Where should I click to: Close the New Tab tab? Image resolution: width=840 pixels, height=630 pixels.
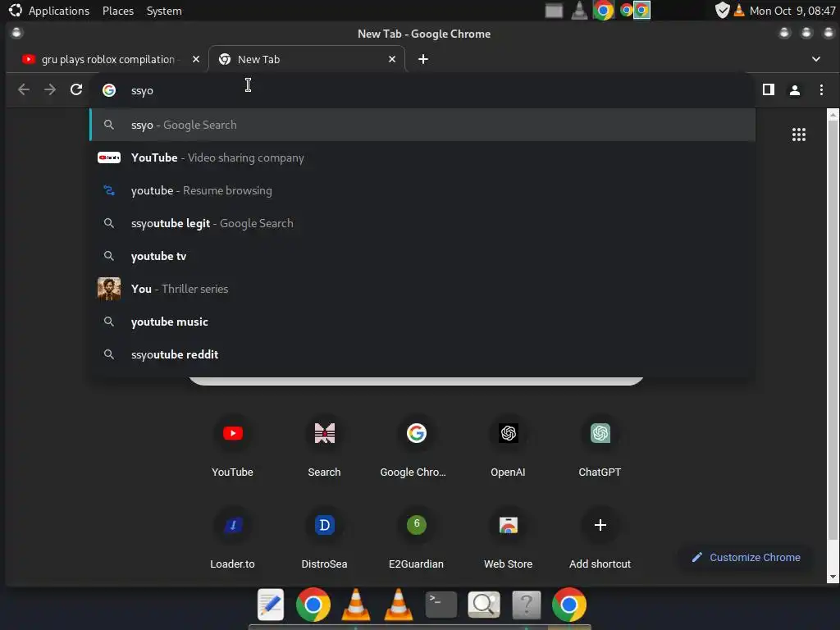(391, 59)
